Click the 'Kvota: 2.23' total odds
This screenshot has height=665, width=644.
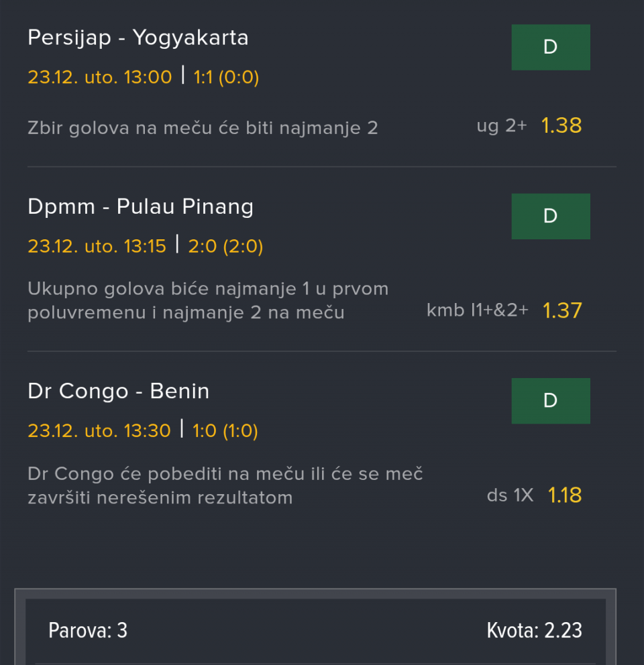click(x=534, y=630)
